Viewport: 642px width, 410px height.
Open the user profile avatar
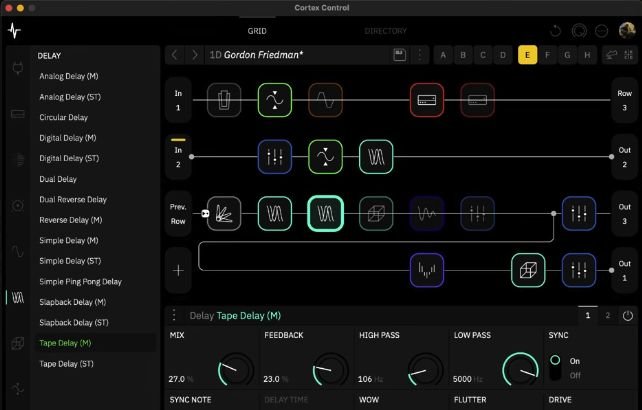[x=626, y=30]
